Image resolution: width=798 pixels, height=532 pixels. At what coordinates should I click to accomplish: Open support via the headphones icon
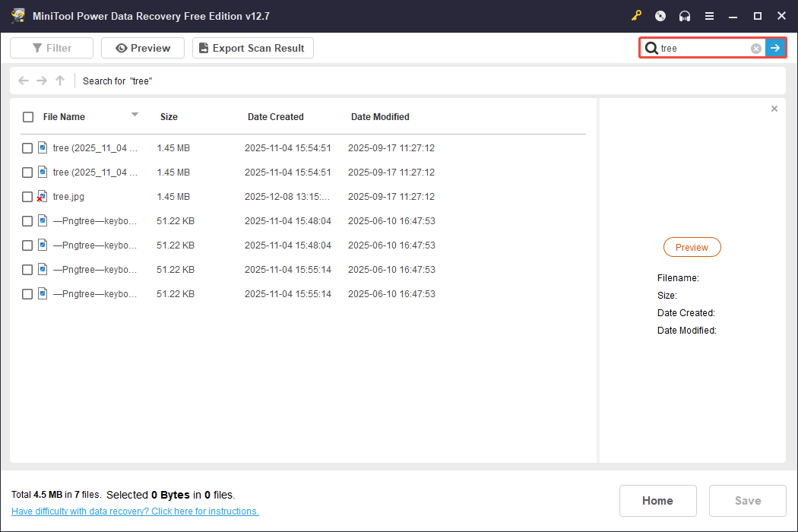[x=684, y=15]
